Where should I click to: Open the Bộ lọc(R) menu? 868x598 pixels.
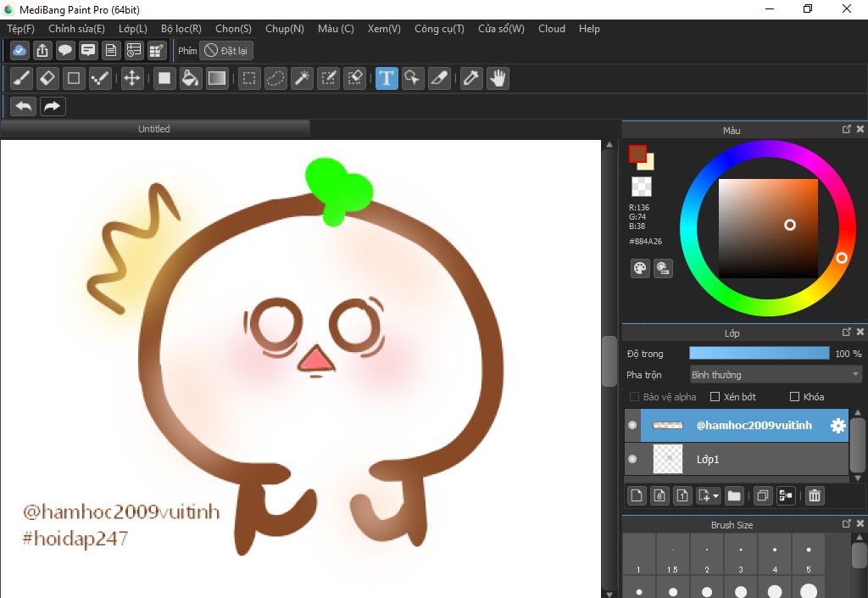click(181, 29)
